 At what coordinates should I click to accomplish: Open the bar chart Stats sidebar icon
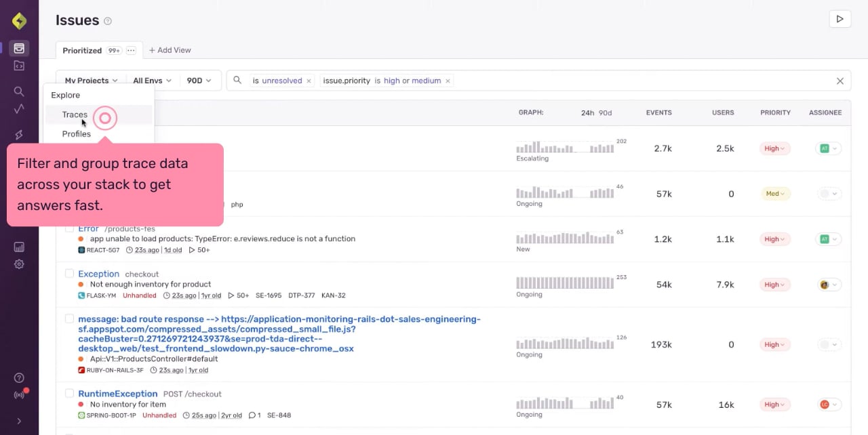click(19, 247)
